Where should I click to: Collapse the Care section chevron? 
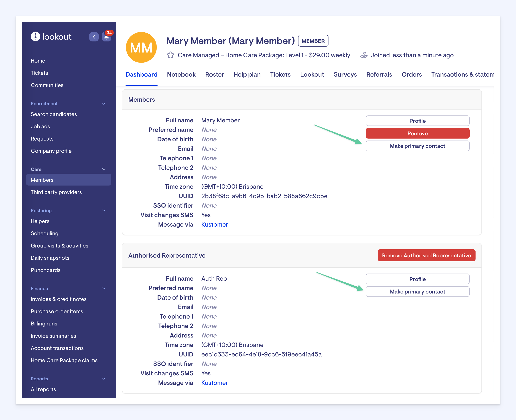[104, 169]
